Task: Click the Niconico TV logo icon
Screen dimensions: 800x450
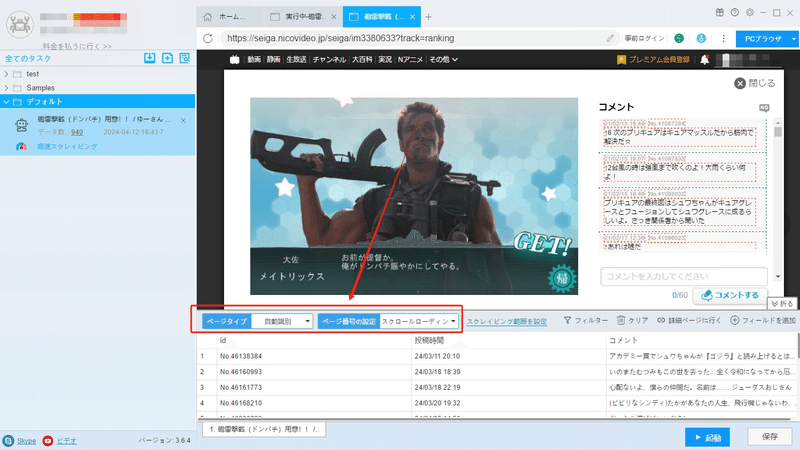Action: click(235, 60)
